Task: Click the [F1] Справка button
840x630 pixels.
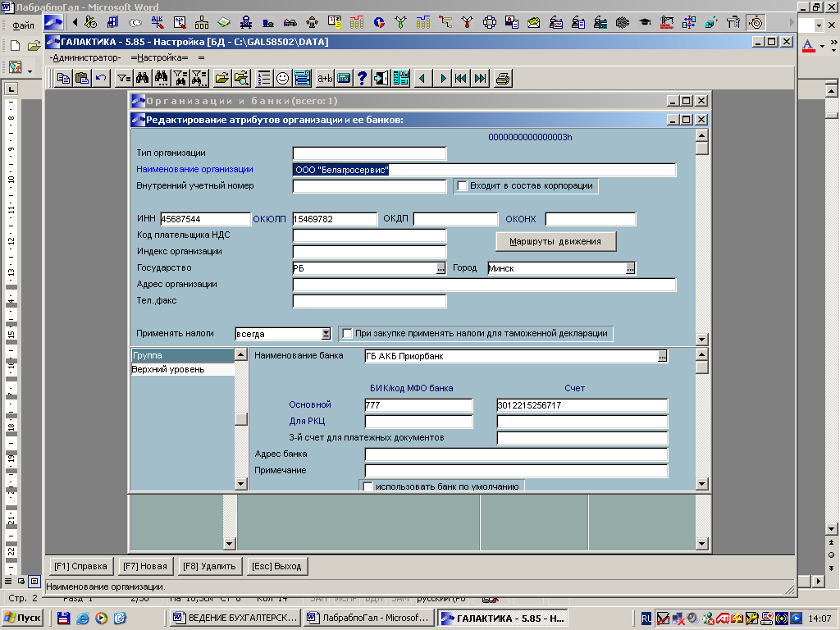Action: [80, 566]
